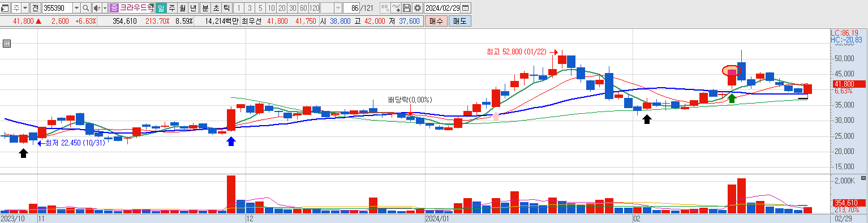
Task: Click the window layout icon at far left
Action: (5, 8)
